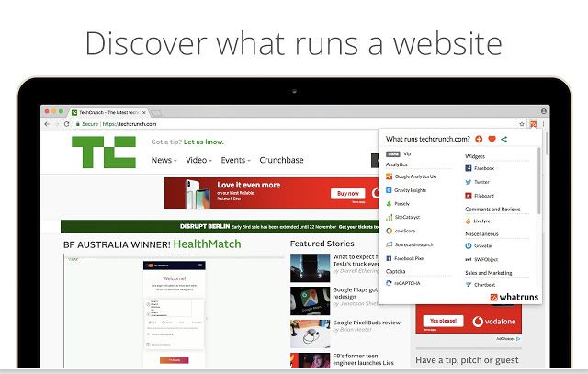The height and width of the screenshot is (374, 588).
Task: Click the browser reload icon
Action: [x=67, y=124]
